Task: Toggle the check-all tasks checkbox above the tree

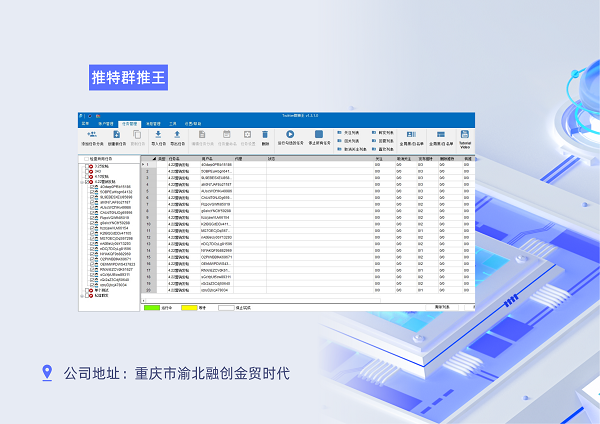Action: click(86, 158)
